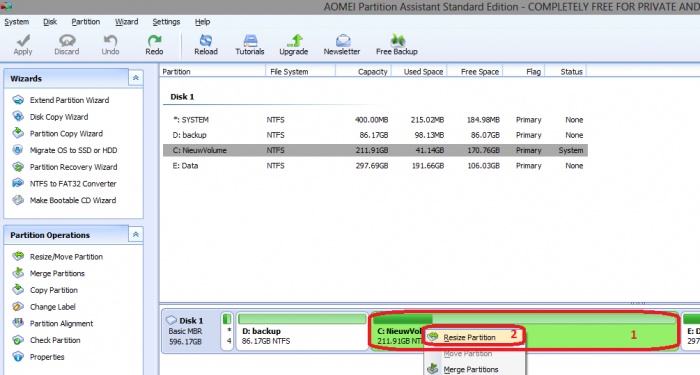Click the Discard toolbar icon
Screen dimensions: 700x375
coord(67,40)
